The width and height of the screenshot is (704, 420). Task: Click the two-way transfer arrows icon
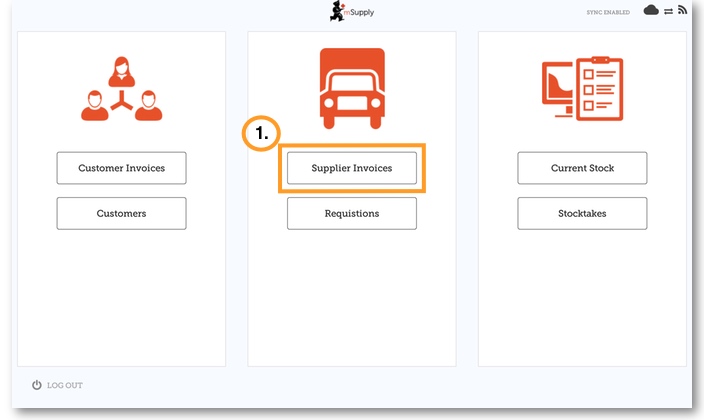coord(667,10)
